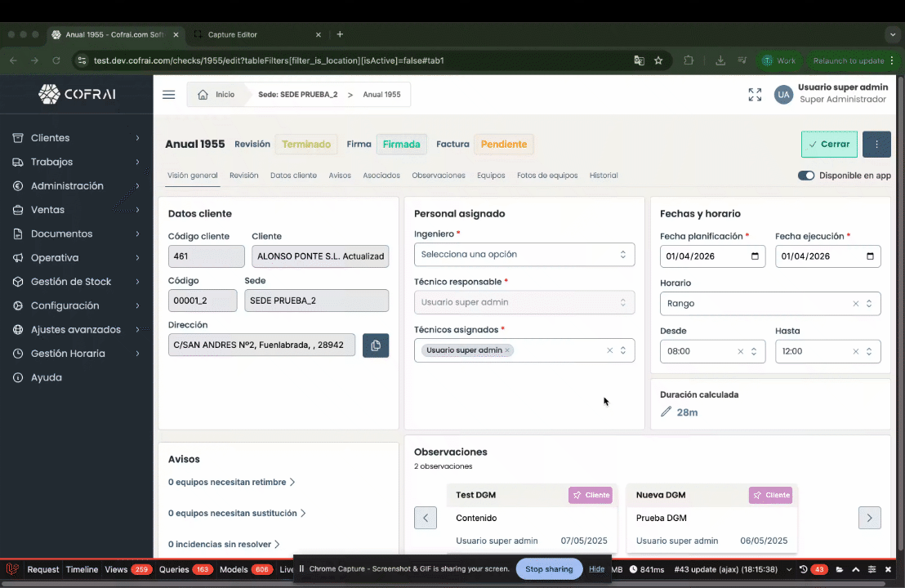
Task: Toggle Disponible en app switch
Action: coord(806,176)
